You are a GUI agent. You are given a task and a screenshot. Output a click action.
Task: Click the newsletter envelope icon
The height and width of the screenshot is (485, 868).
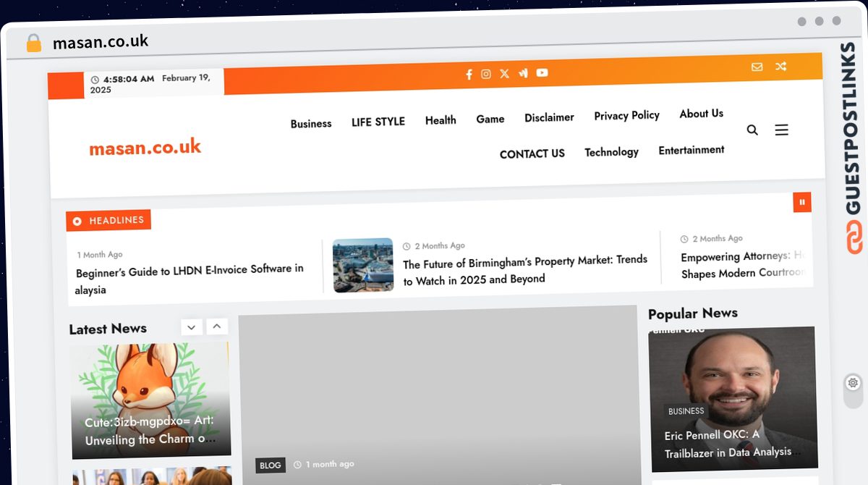click(x=757, y=67)
